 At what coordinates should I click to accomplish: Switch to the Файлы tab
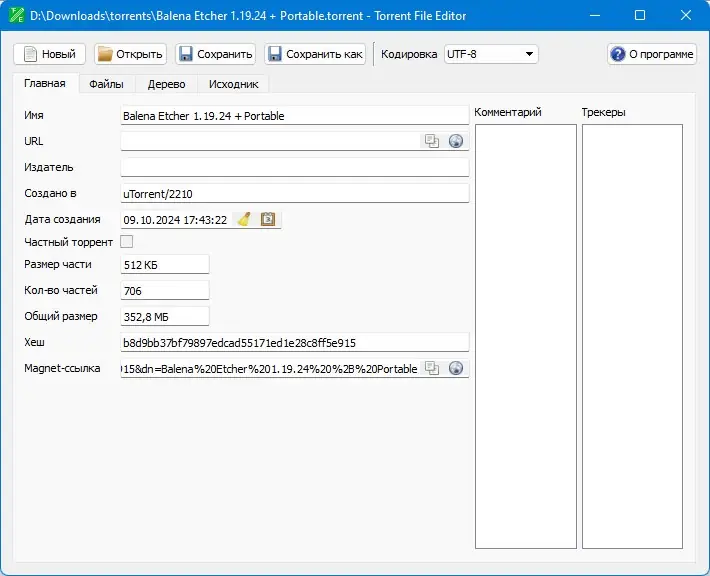click(106, 84)
